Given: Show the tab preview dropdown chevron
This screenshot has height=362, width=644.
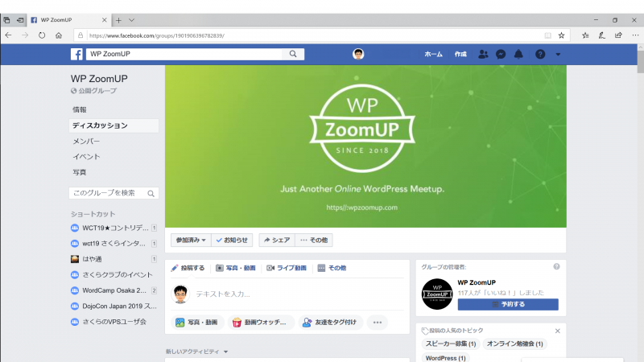Looking at the screenshot, I should (x=131, y=20).
